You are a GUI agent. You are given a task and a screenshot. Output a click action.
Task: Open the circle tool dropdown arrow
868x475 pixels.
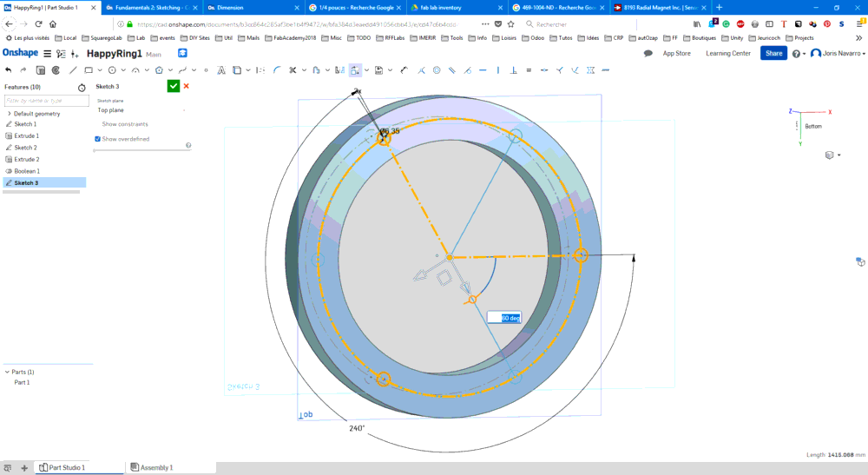[123, 70]
